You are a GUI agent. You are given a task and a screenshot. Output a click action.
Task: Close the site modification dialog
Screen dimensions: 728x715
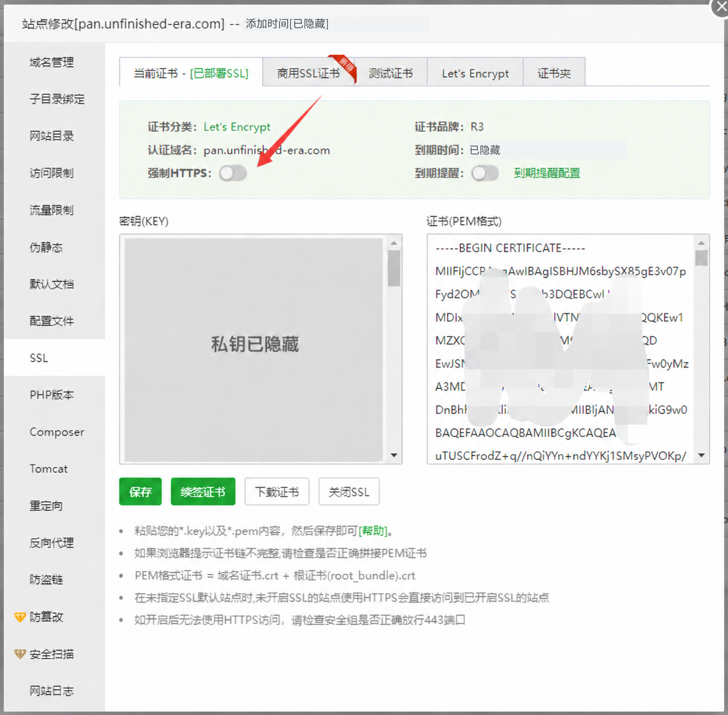721,8
